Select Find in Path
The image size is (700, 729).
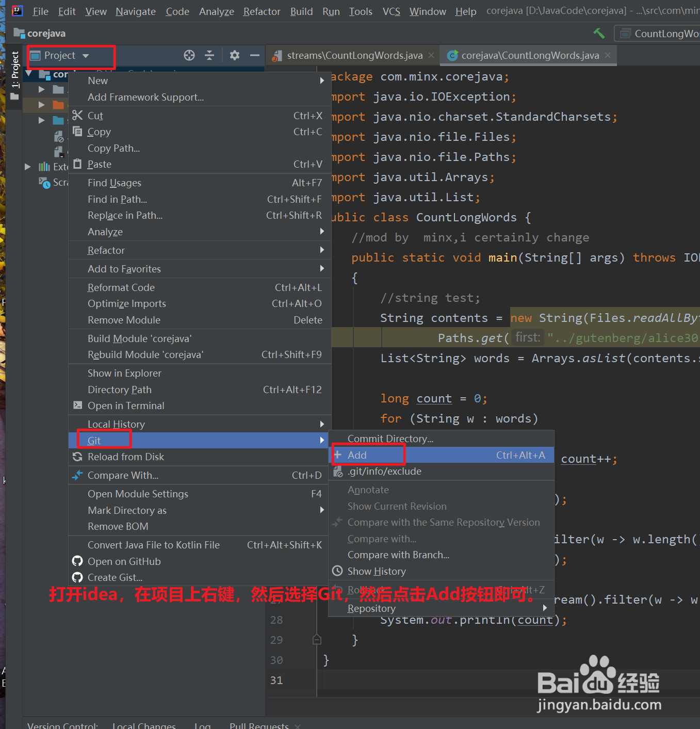200,199
